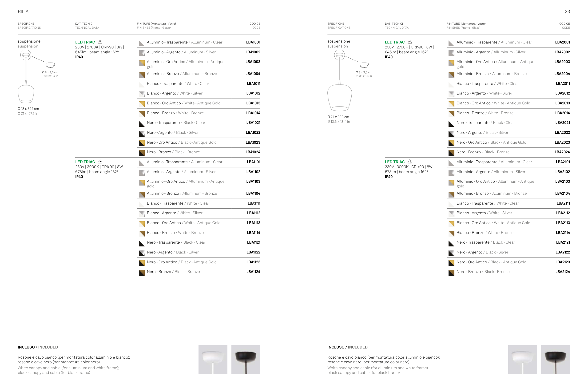Open the white canopy photo on the BILIA page

tap(213, 360)
